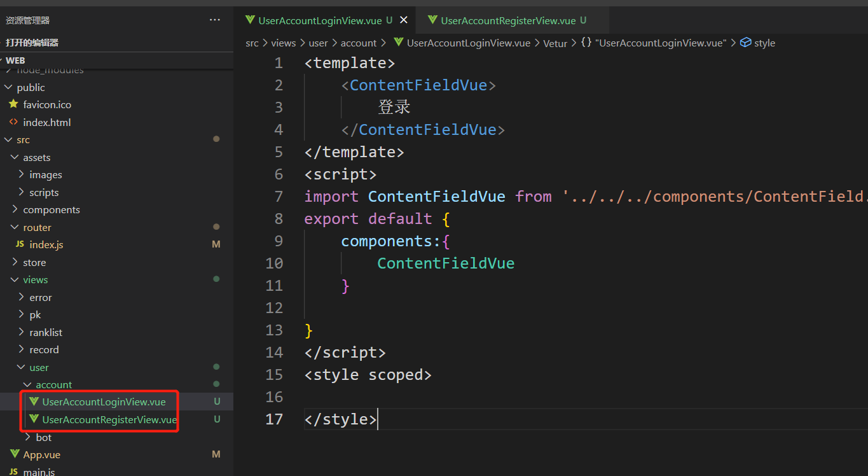Open index.html in the explorer
Screen dimensions: 868x476
tap(47, 122)
